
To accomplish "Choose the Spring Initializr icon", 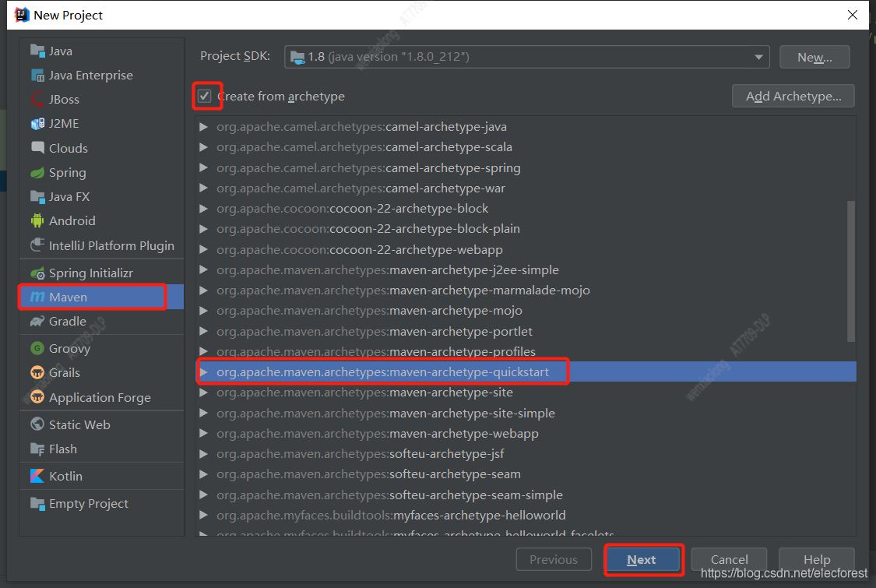I will tap(37, 273).
